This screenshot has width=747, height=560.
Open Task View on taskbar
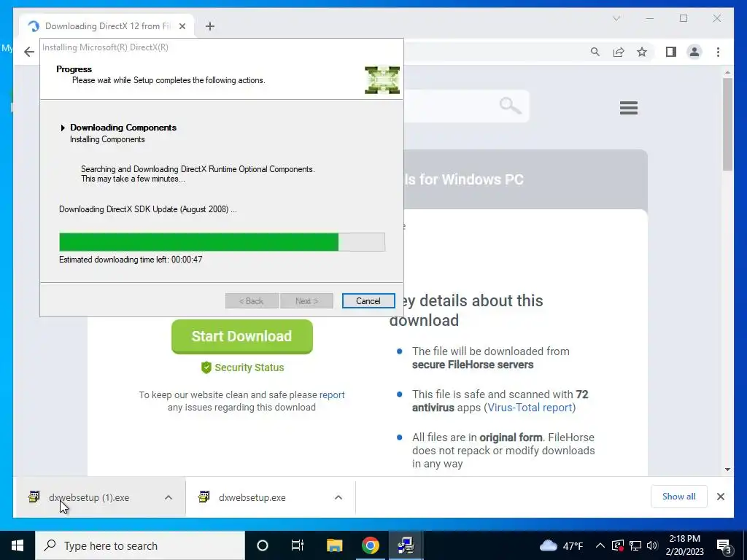point(298,545)
